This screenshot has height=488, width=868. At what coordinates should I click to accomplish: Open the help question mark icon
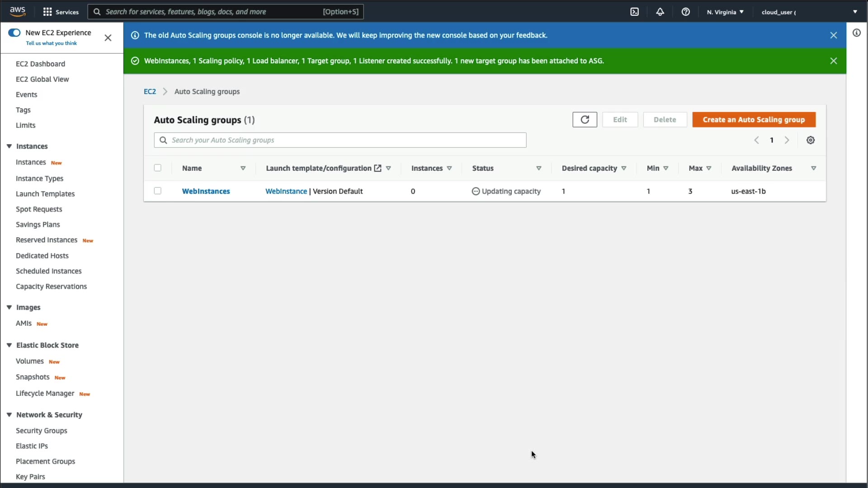685,12
